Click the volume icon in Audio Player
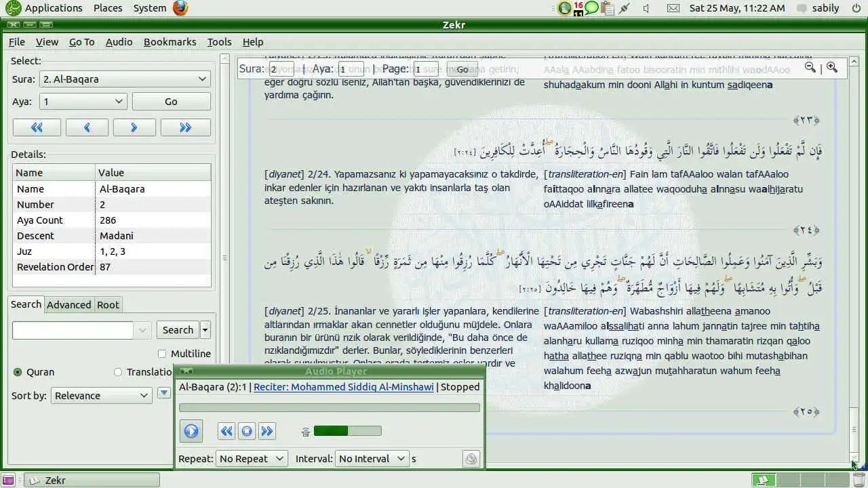Viewport: 868px width, 488px height. pos(306,431)
